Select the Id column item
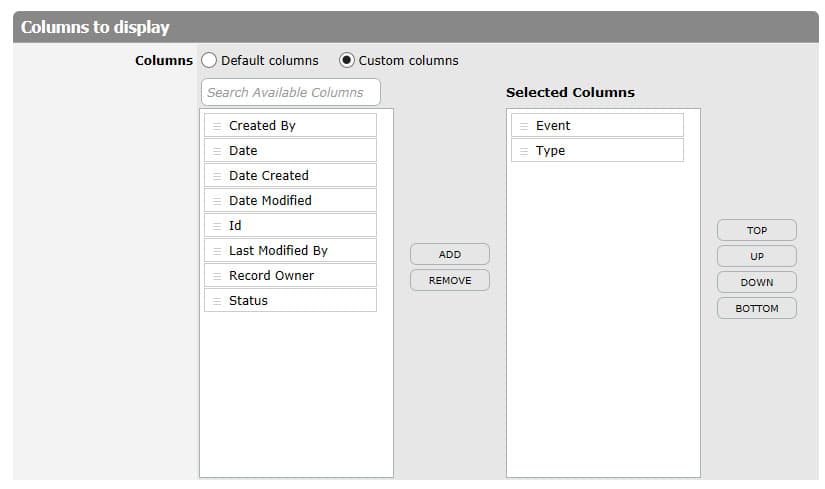Image resolution: width=825 pixels, height=489 pixels. (x=290, y=225)
